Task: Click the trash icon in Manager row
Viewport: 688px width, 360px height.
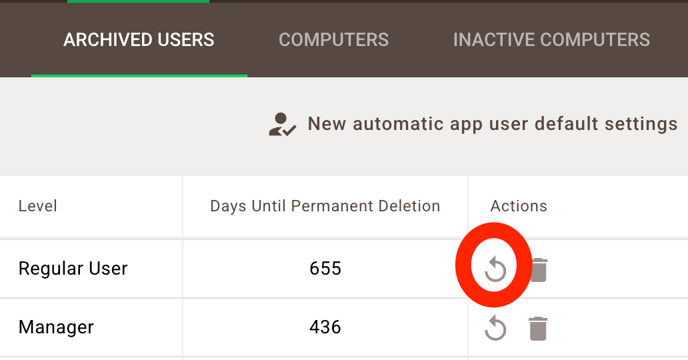Action: tap(538, 328)
